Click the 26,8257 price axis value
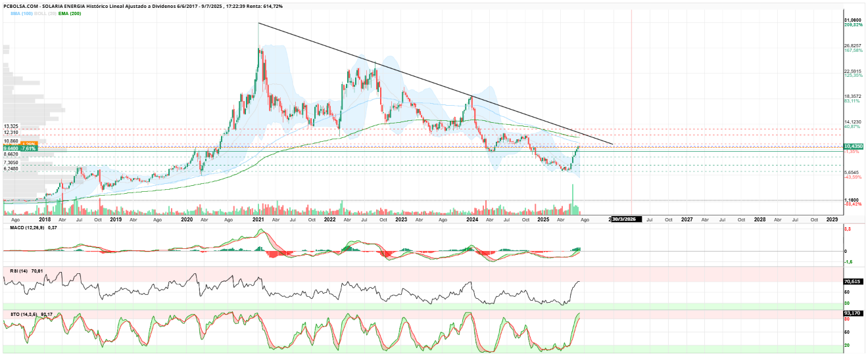 (853, 46)
